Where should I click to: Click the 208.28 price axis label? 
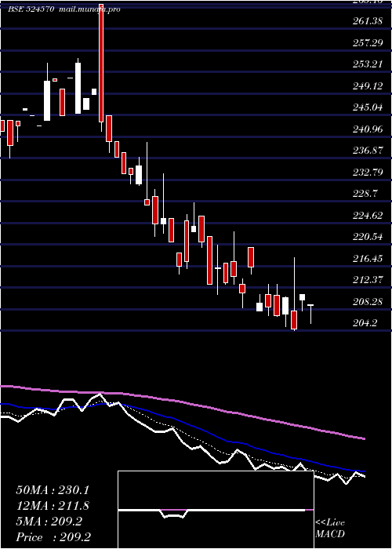tap(368, 302)
